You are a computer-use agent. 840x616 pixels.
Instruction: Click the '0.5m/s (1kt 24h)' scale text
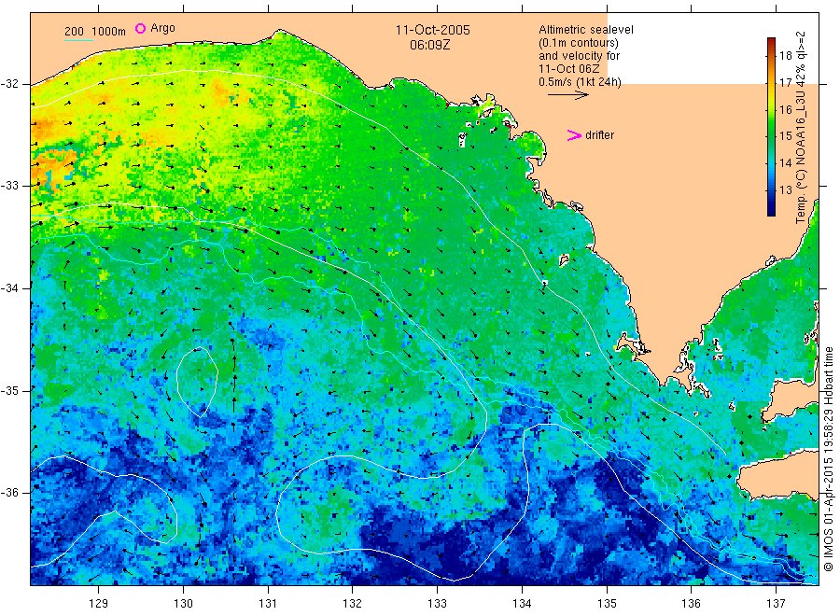[581, 82]
